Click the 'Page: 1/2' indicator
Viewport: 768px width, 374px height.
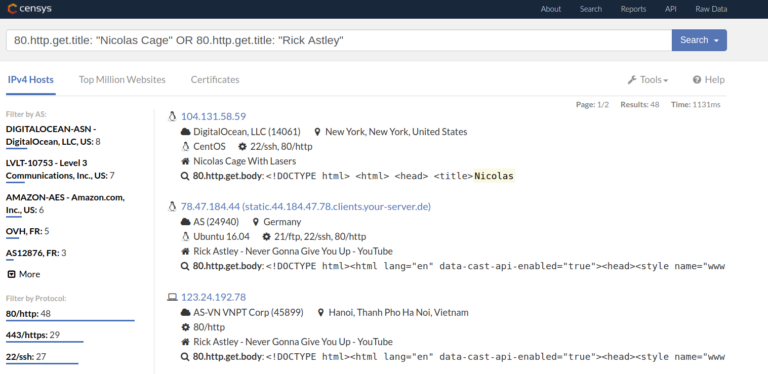pos(592,104)
